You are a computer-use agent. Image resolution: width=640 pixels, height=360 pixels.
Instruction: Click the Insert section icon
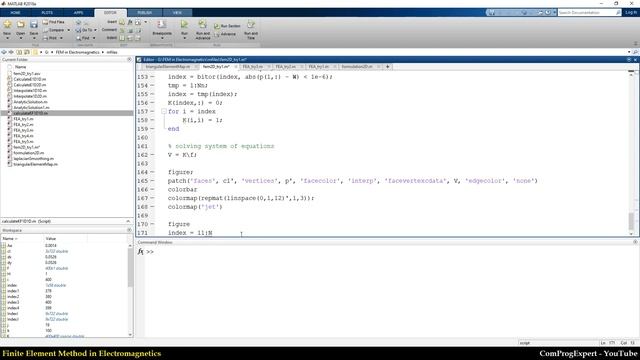pos(122,22)
